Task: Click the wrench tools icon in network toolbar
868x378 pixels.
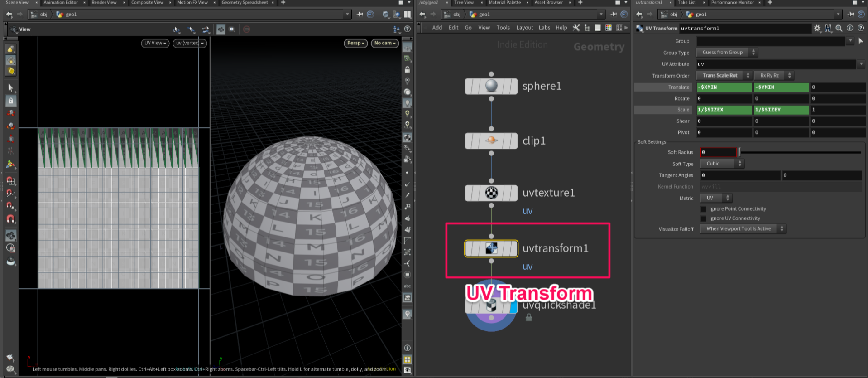Action: 576,28
